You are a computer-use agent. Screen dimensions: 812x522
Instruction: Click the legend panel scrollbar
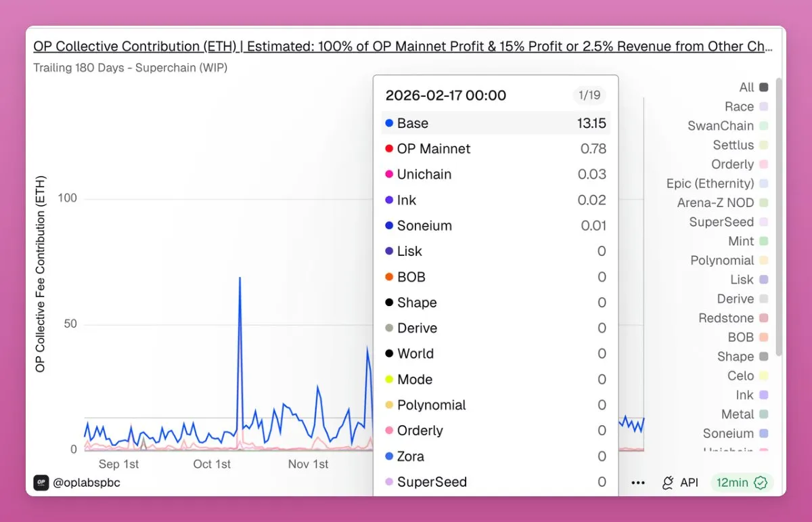click(779, 217)
